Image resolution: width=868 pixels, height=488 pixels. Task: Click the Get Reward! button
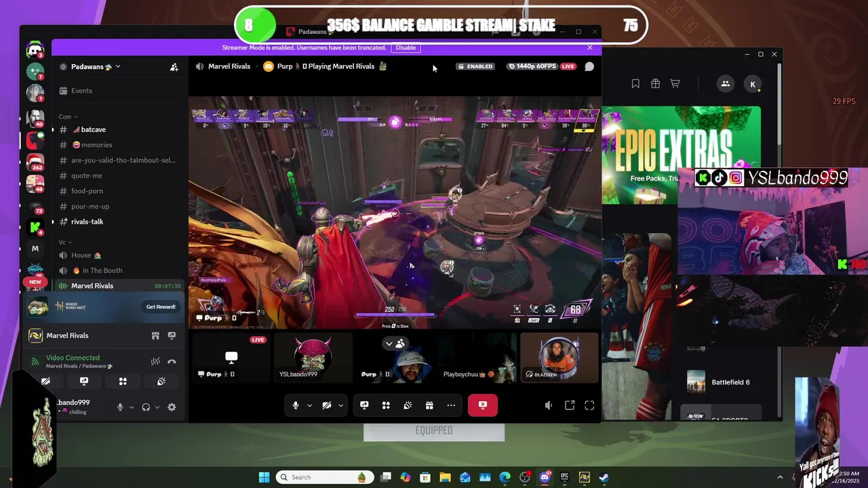pyautogui.click(x=161, y=307)
